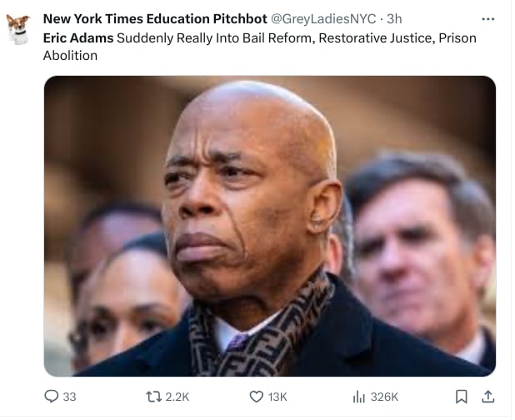Click the 33 replies count

69,397
